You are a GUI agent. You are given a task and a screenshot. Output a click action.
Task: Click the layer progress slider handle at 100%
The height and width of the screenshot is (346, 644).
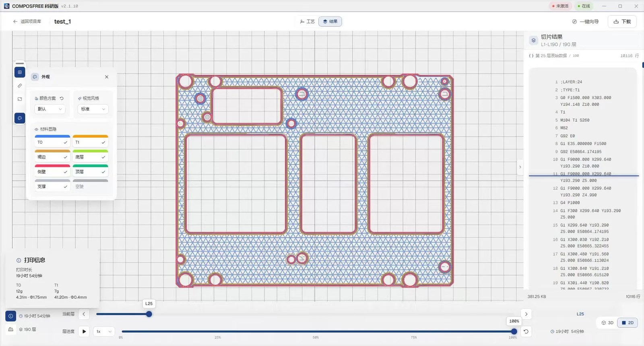[514, 332]
